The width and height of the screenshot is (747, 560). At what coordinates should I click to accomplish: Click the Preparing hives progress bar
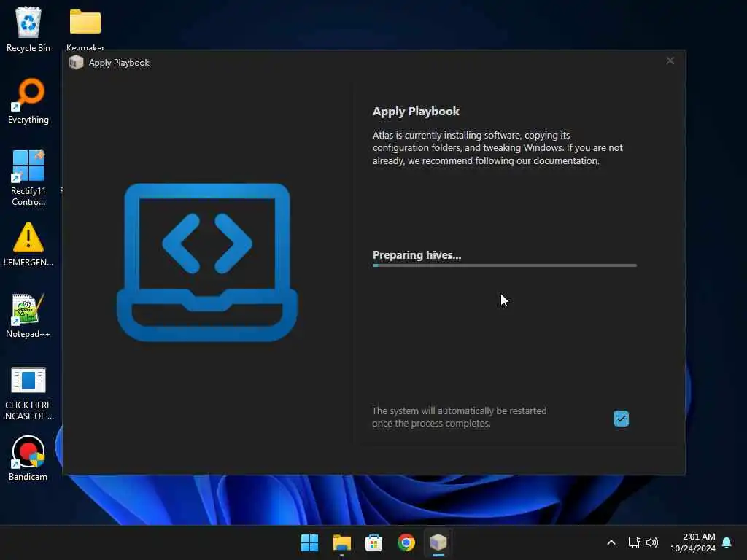pos(505,265)
